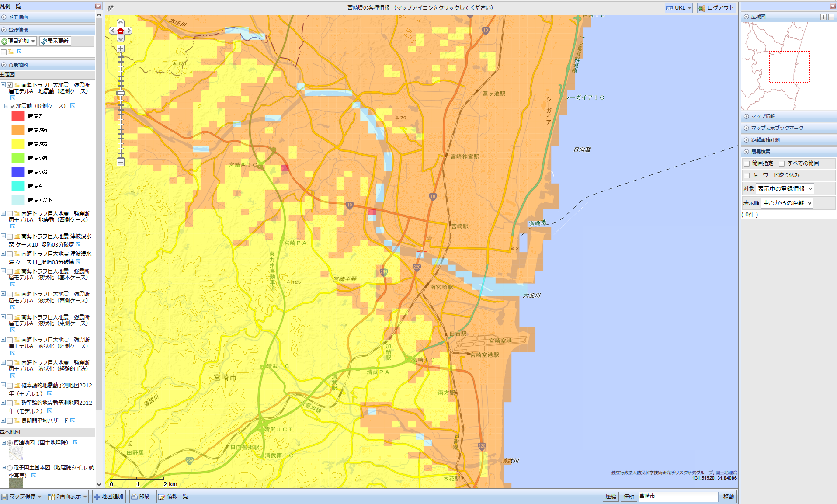Click the map zoom in plus button
The height and width of the screenshot is (504, 837).
click(121, 49)
